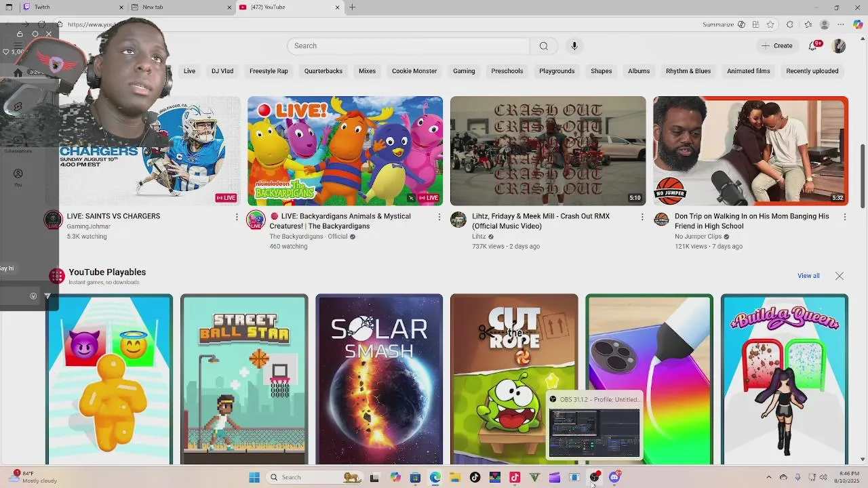Open the Backyardigans live video thumbnail
The height and width of the screenshot is (488, 868).
tap(345, 150)
